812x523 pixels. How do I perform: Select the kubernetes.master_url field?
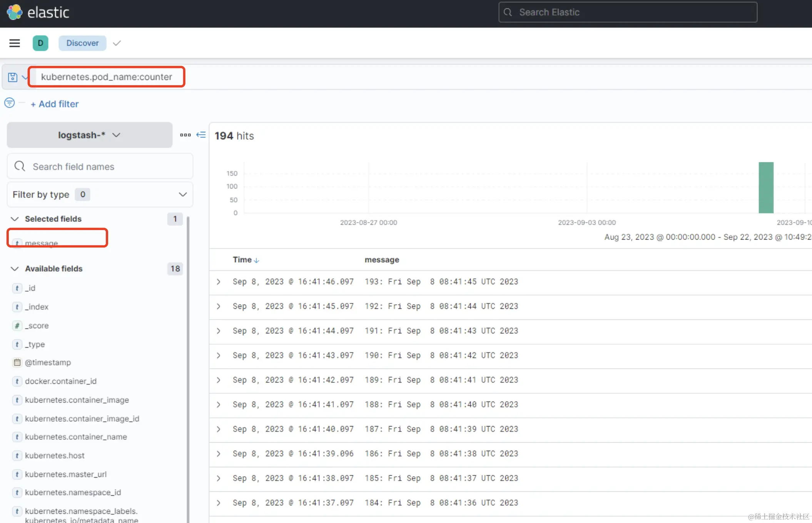click(x=66, y=475)
